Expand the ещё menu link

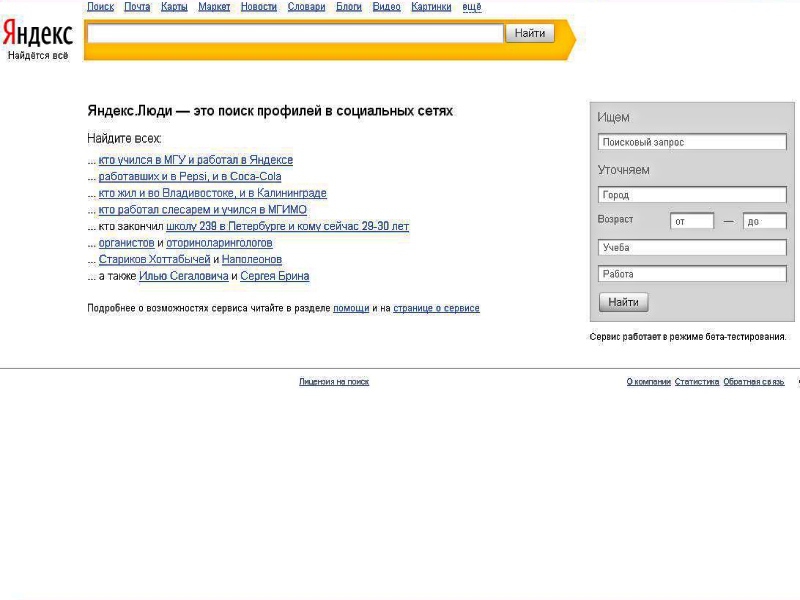(471, 7)
